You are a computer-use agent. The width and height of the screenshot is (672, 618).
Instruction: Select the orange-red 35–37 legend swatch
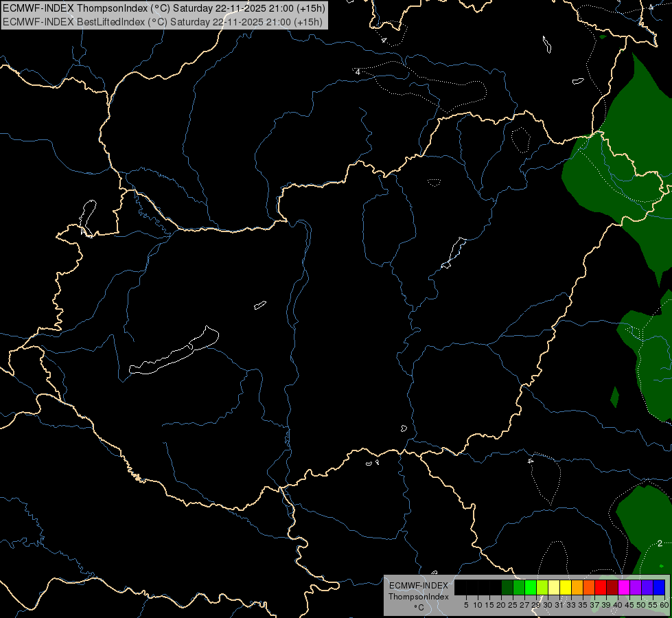[589, 587]
